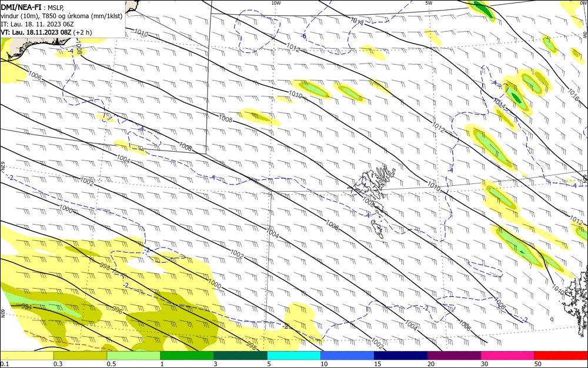The image size is (588, 368).
Task: Select the dark teal 3–5 legend swatch
Action: tap(240, 356)
